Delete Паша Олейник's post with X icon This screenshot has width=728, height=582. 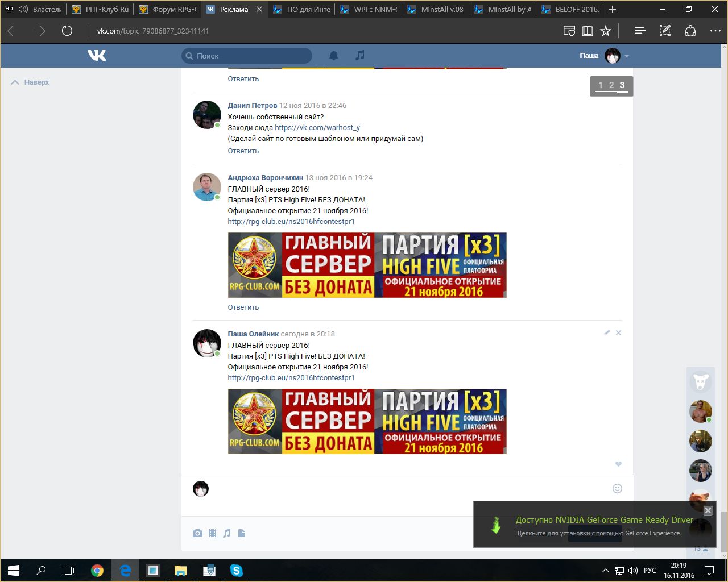tap(618, 332)
